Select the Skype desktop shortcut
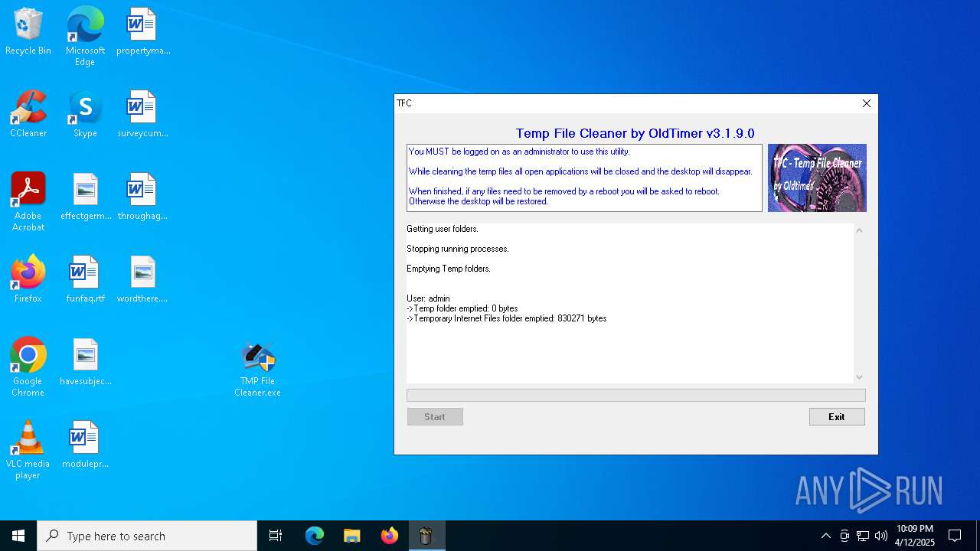Screen dimensions: 980x551 pos(85,114)
